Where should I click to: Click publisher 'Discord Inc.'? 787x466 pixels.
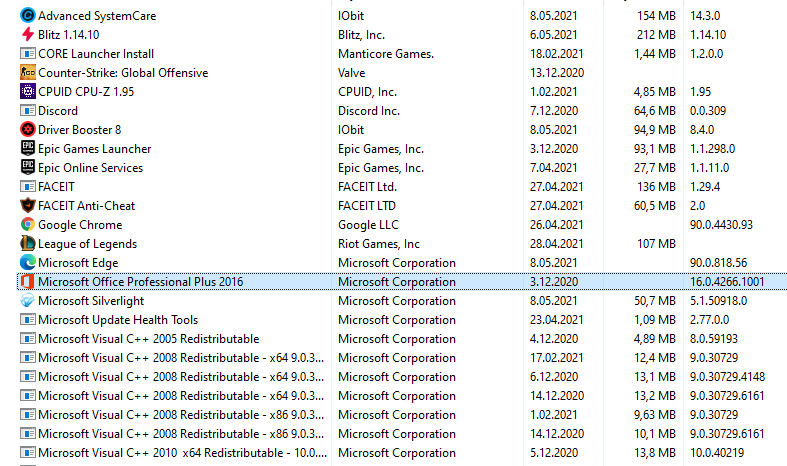369,110
